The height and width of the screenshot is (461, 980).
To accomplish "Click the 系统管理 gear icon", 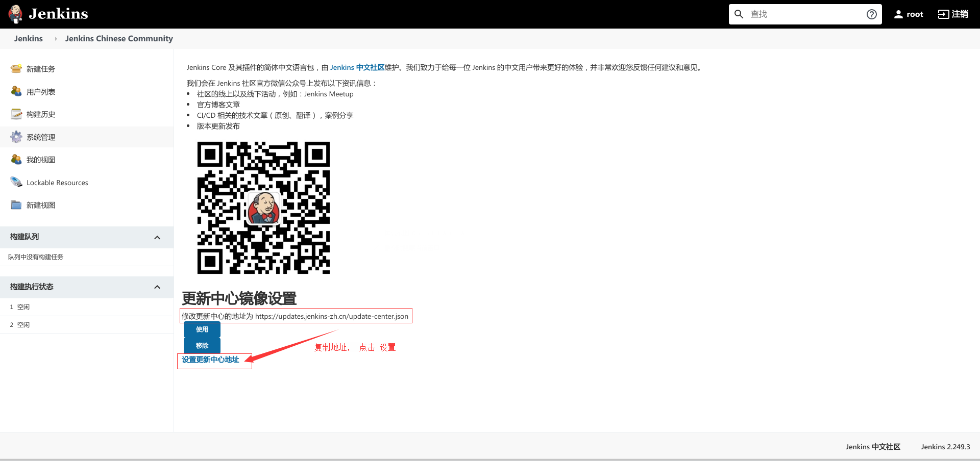I will click(16, 137).
